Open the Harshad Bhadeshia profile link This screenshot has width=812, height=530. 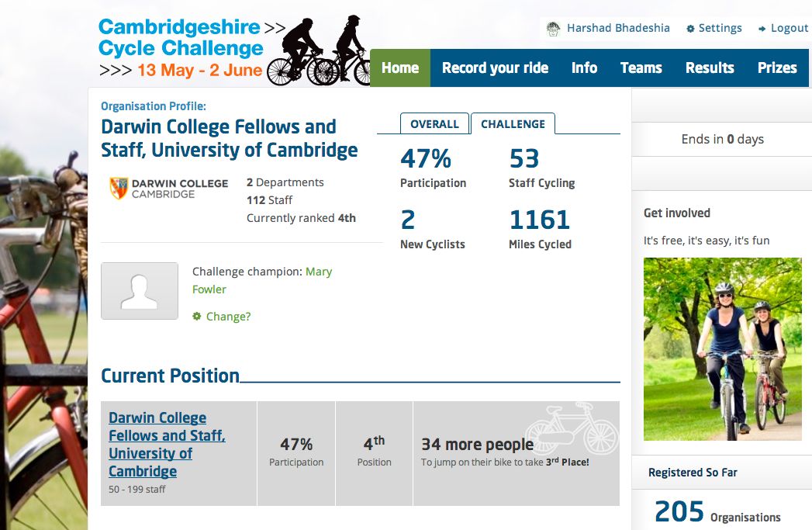618,28
